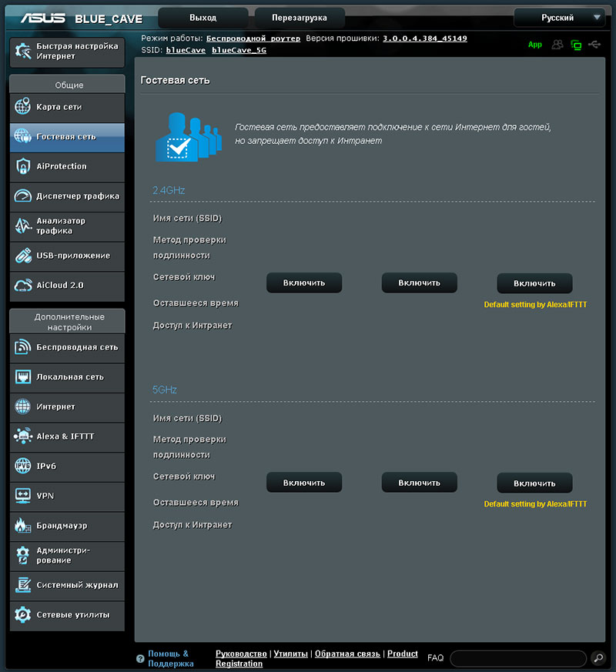Enable first 2.4GHz guest network

point(304,283)
